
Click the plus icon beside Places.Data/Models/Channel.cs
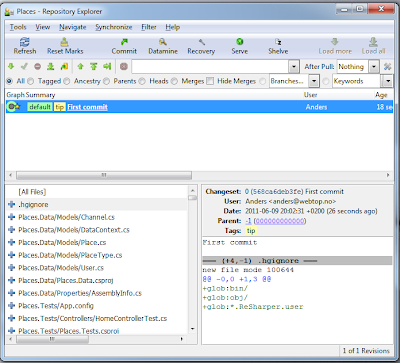11,217
